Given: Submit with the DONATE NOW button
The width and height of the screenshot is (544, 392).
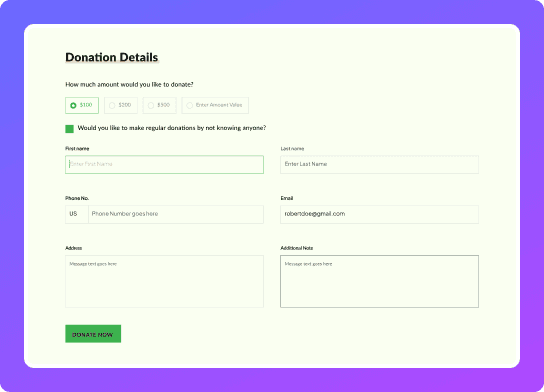Looking at the screenshot, I should point(93,334).
